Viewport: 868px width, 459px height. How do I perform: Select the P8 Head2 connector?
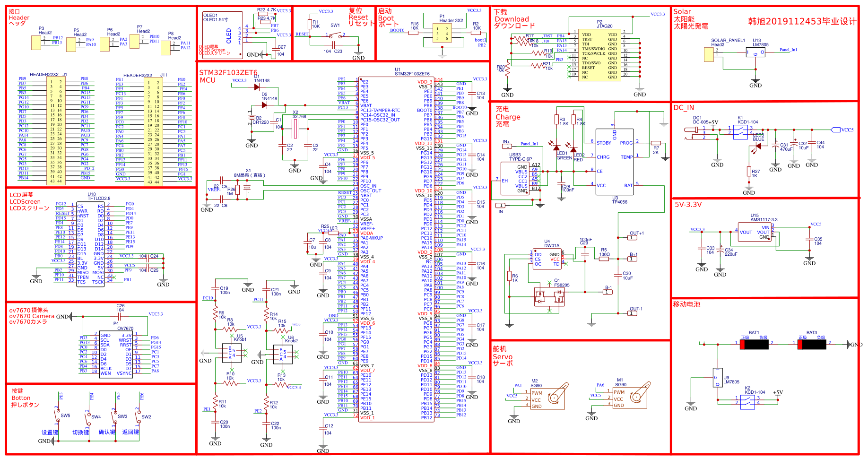pyautogui.click(x=166, y=48)
